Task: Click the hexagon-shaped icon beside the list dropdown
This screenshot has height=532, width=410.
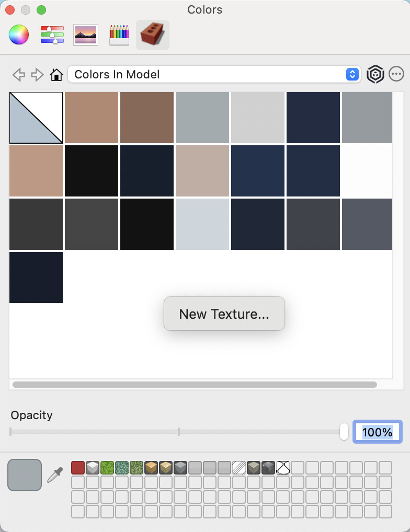Action: pos(375,75)
